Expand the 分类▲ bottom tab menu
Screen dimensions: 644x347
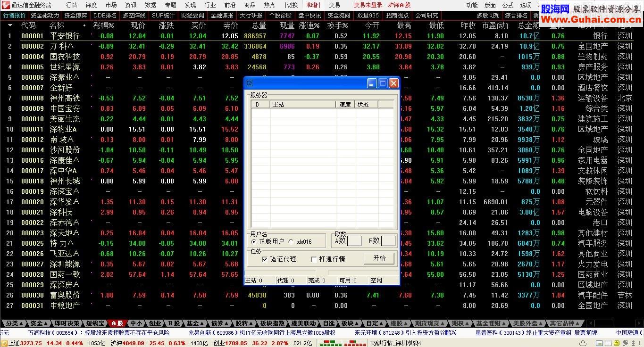pyautogui.click(x=15, y=323)
